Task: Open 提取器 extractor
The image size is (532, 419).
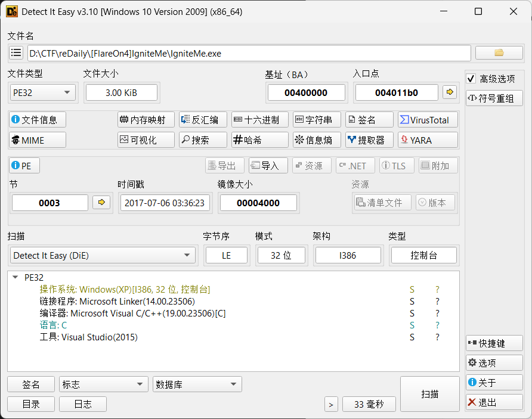Action: [x=370, y=140]
